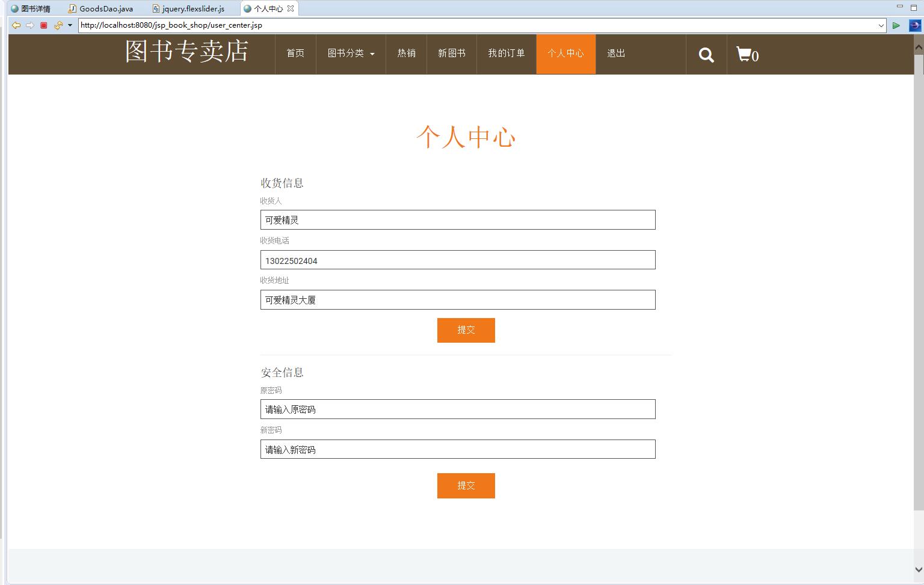
Task: Open the external browser icon beside the Go arrow
Action: (x=914, y=25)
